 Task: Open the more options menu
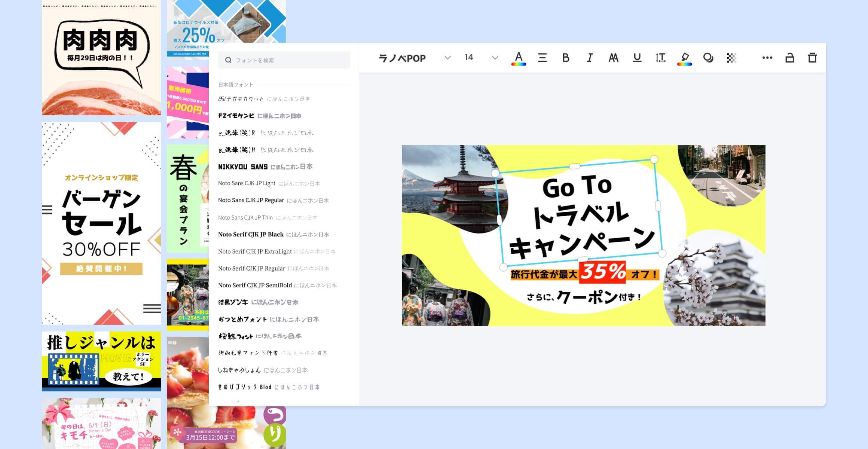(x=767, y=57)
